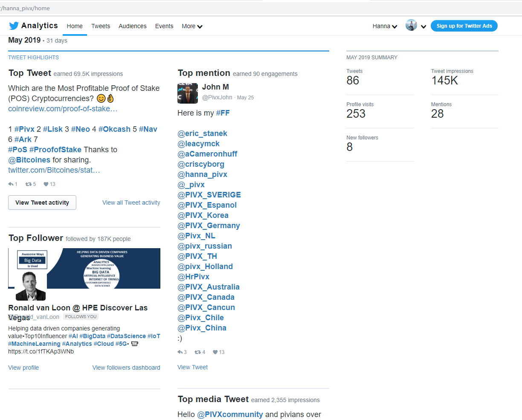Click the Tweet impressions 145K value
This screenshot has width=522, height=420.
pos(444,81)
